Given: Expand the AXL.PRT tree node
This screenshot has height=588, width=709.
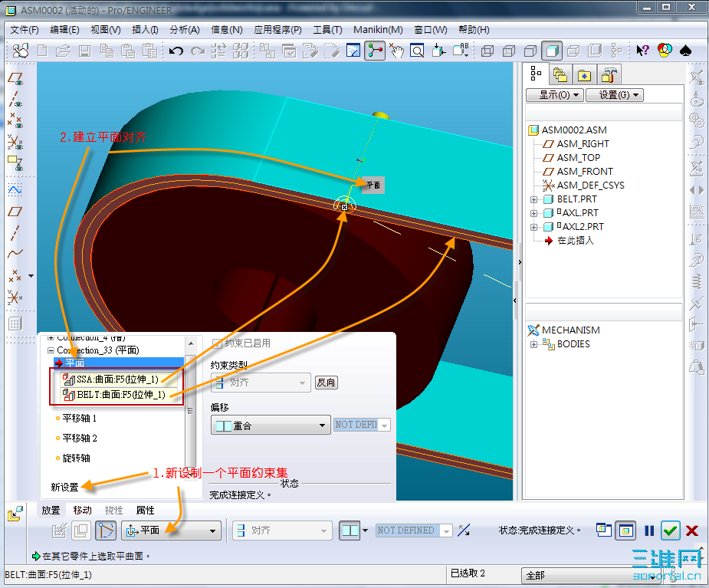Looking at the screenshot, I should [533, 213].
